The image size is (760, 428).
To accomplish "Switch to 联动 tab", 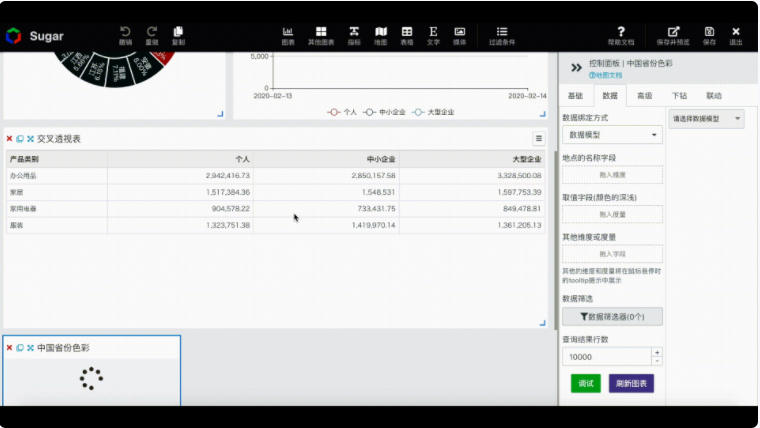I will [x=713, y=95].
